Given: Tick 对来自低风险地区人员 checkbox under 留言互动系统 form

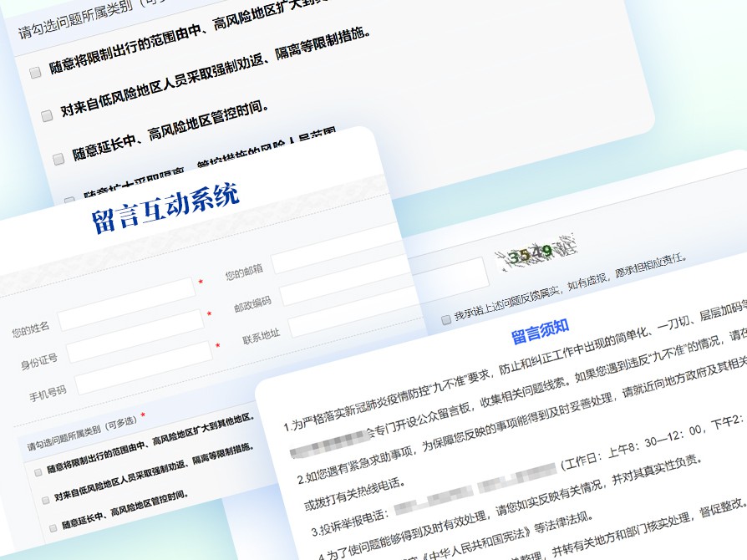Looking at the screenshot, I should click(45, 500).
